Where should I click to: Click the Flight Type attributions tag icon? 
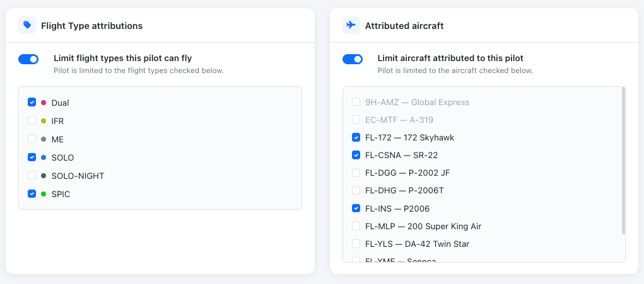[27, 25]
